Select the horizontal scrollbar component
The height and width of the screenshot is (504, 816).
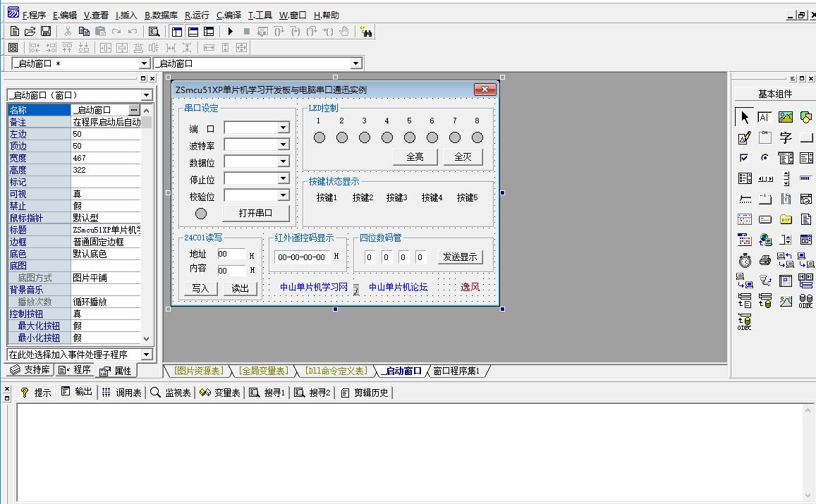tap(765, 178)
